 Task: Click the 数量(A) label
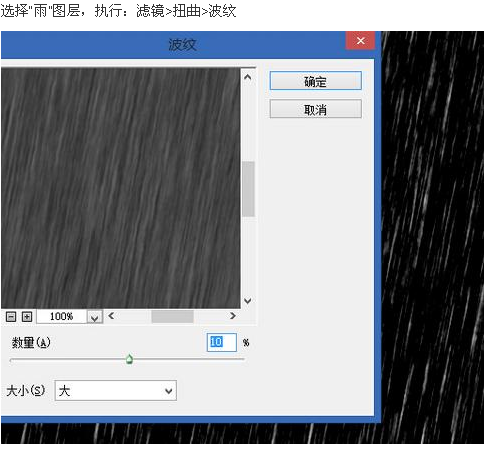[31, 342]
